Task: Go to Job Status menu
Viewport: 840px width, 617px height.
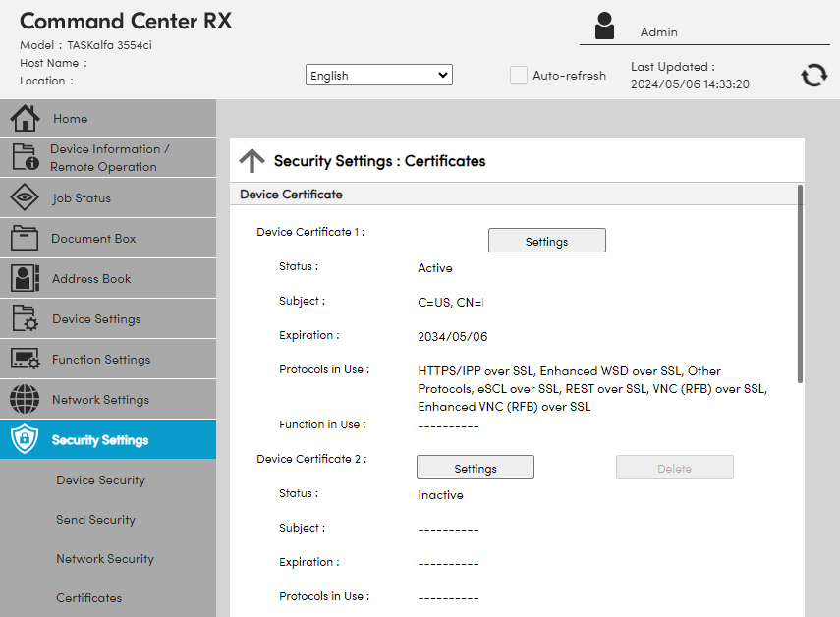Action: pyautogui.click(x=108, y=197)
